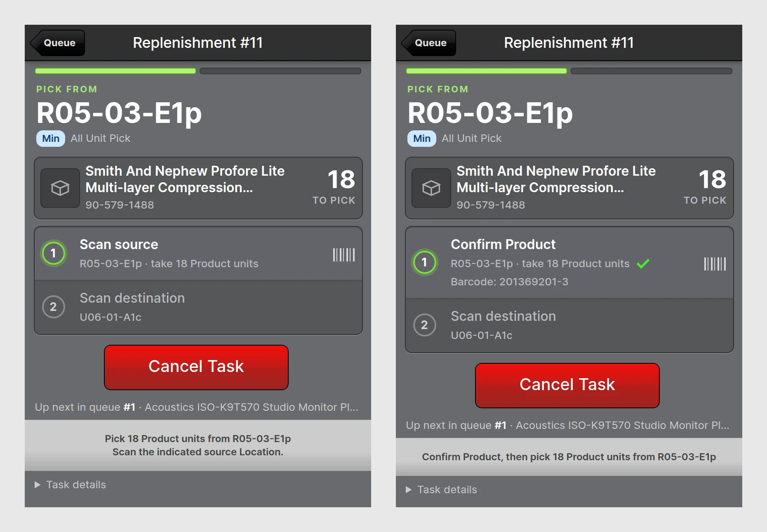This screenshot has width=767, height=532.
Task: Click product box icon in left screen
Action: click(60, 188)
